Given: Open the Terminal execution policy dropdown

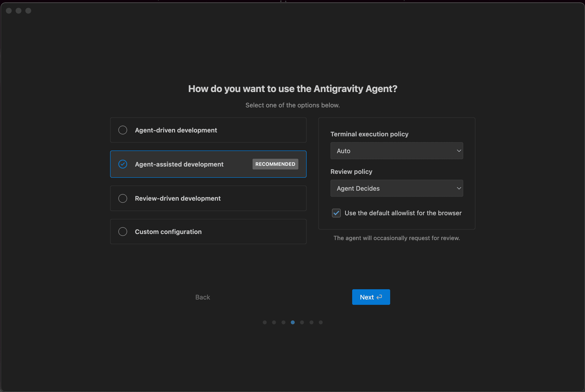Looking at the screenshot, I should pyautogui.click(x=396, y=151).
